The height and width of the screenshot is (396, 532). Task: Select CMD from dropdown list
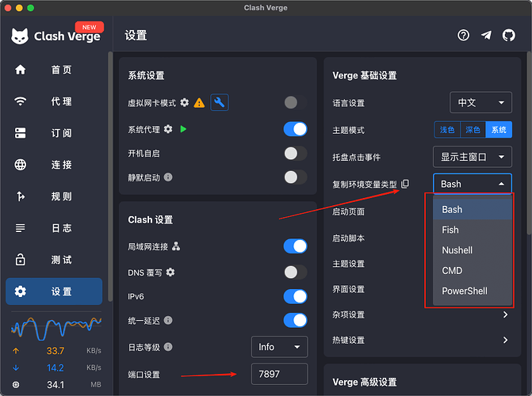point(473,271)
